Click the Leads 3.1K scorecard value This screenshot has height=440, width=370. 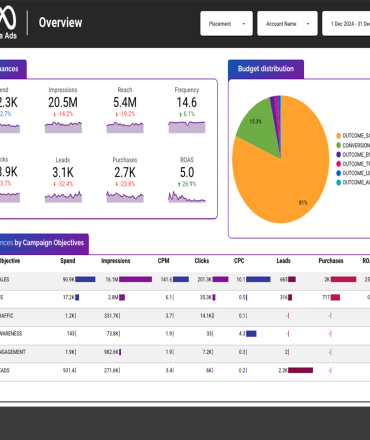pos(63,172)
